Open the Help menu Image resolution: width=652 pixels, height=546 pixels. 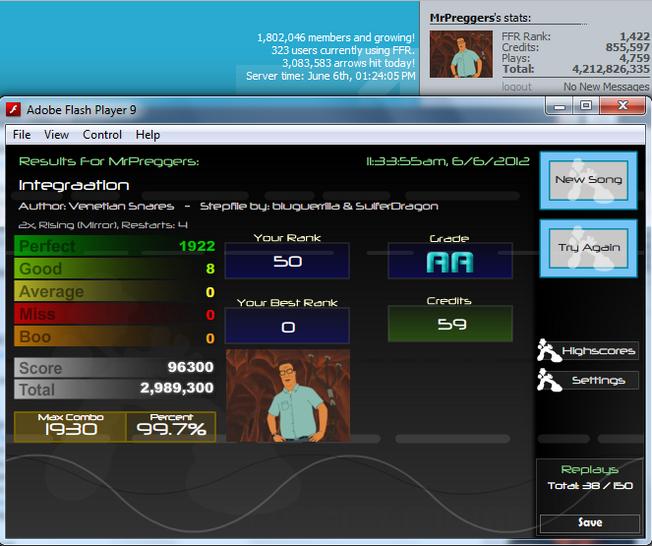[148, 135]
